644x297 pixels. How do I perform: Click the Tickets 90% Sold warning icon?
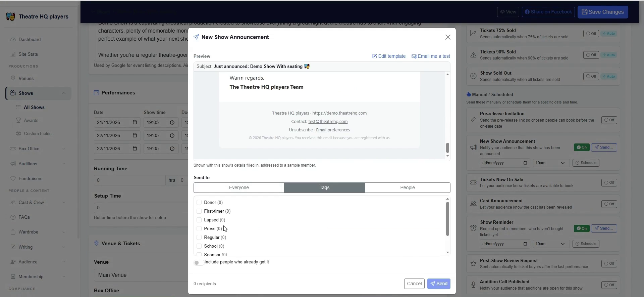click(473, 55)
